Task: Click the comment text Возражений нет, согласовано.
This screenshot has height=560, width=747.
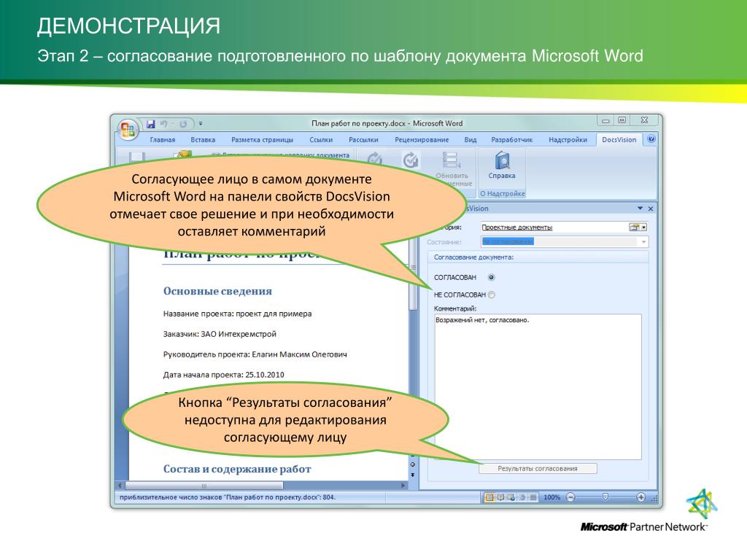Action: (482, 320)
